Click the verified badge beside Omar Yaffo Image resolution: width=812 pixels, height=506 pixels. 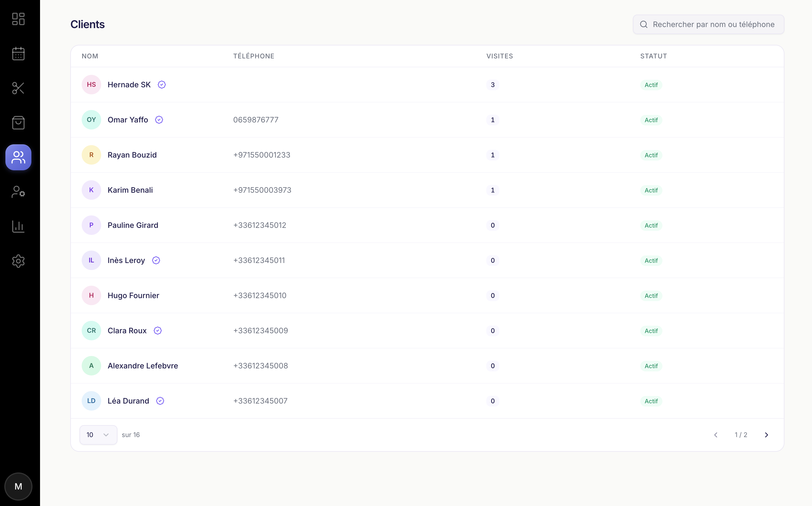(159, 120)
